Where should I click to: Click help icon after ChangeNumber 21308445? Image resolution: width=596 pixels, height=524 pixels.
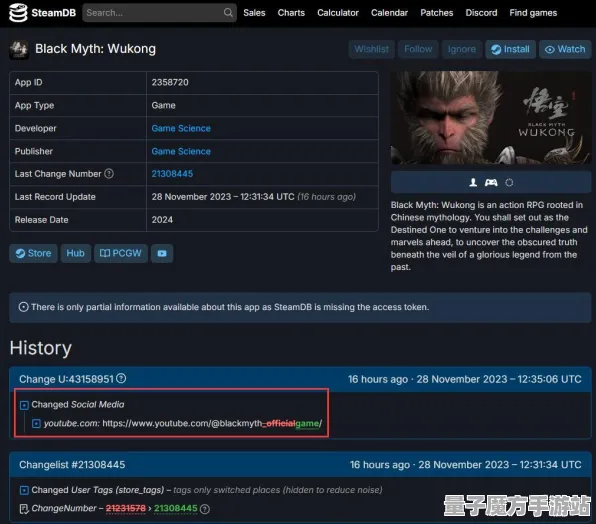click(x=205, y=509)
